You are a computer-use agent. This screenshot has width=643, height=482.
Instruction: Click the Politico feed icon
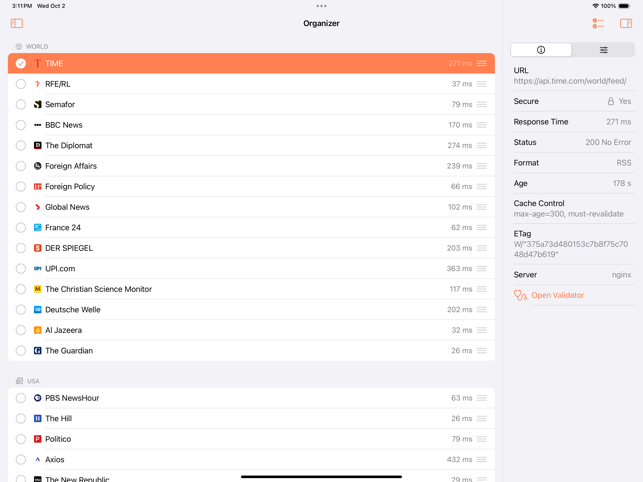(x=38, y=439)
